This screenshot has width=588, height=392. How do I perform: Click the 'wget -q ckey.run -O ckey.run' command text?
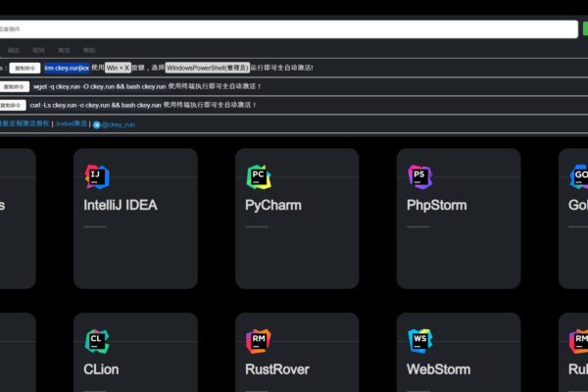[x=73, y=86]
